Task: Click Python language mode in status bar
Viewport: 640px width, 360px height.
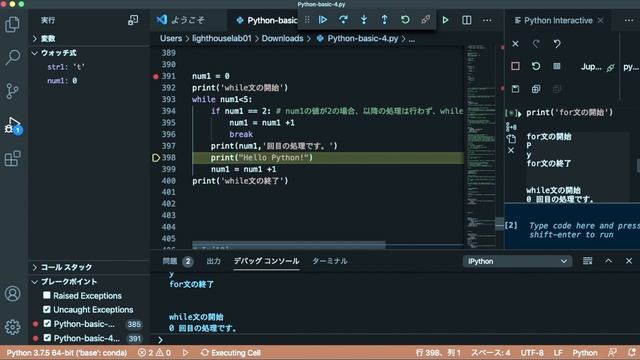Action: pyautogui.click(x=584, y=353)
